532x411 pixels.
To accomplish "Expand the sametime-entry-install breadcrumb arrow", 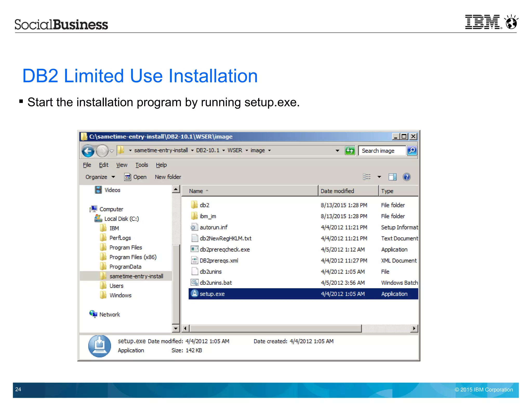I will 192,150.
